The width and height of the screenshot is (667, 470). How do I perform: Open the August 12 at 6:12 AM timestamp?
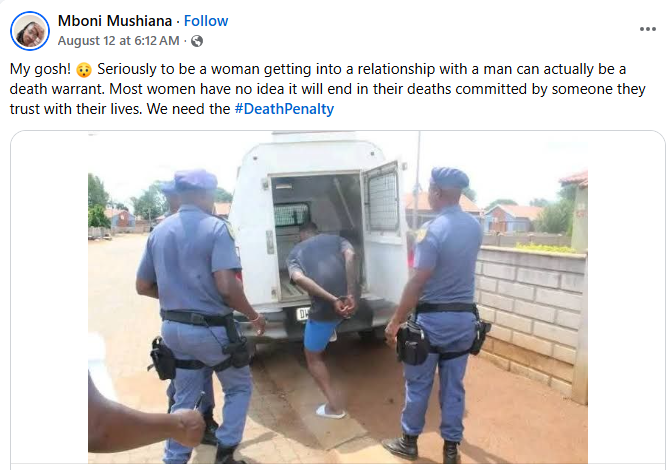(x=118, y=41)
